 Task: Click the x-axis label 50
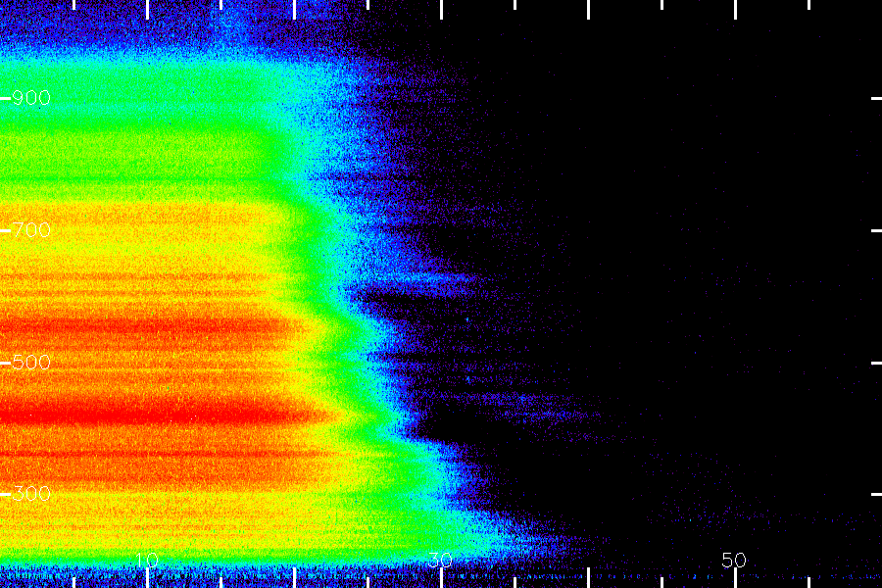point(734,560)
